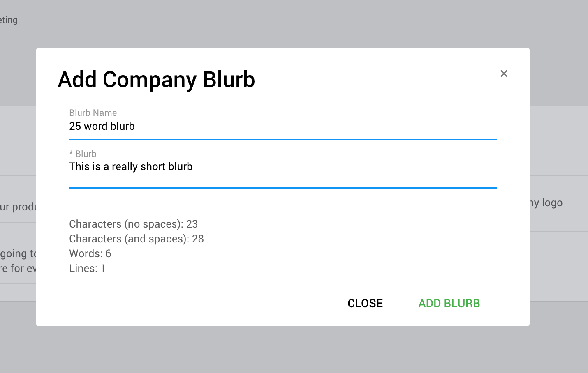
Task: Click the text reading This is a really short blurb
Action: pos(131,166)
